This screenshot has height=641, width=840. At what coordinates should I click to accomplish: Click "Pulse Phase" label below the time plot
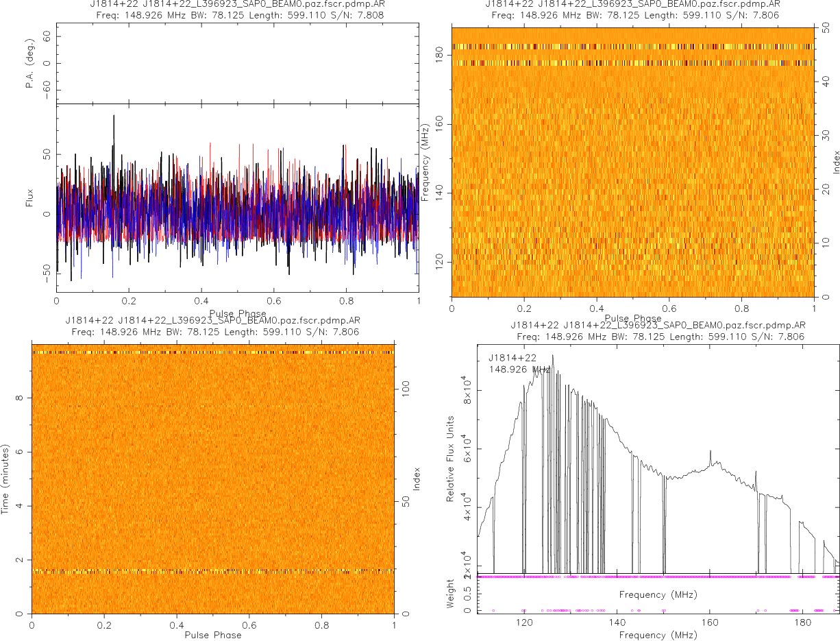(212, 635)
